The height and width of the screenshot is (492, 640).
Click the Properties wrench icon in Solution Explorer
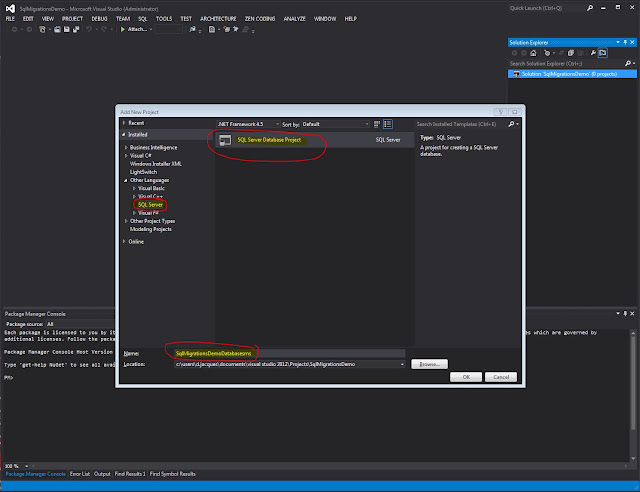[x=593, y=53]
